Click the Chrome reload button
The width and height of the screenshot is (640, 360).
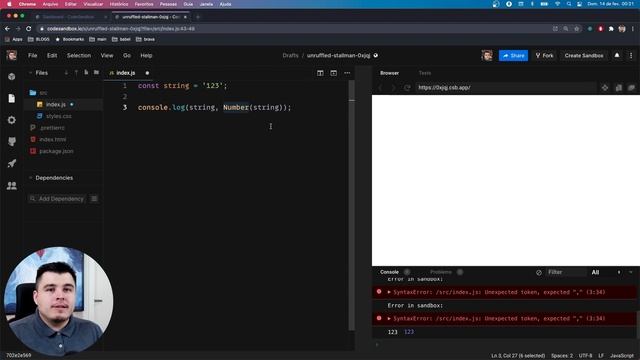click(29, 29)
